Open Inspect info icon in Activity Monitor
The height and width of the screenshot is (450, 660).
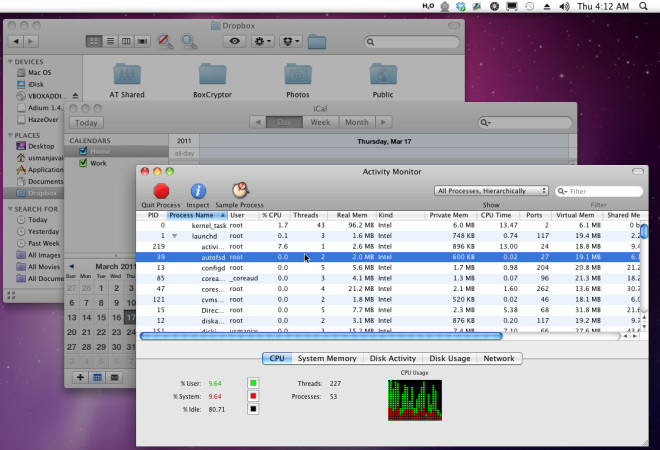198,191
